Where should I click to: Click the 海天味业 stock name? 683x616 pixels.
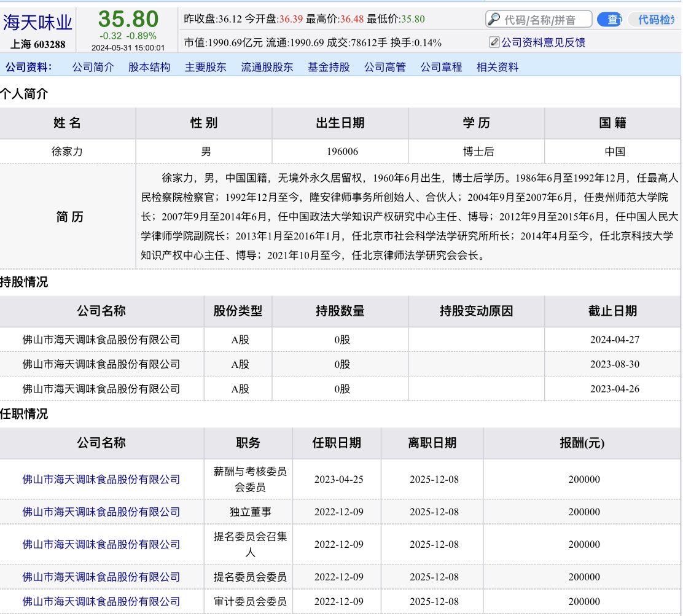click(38, 23)
